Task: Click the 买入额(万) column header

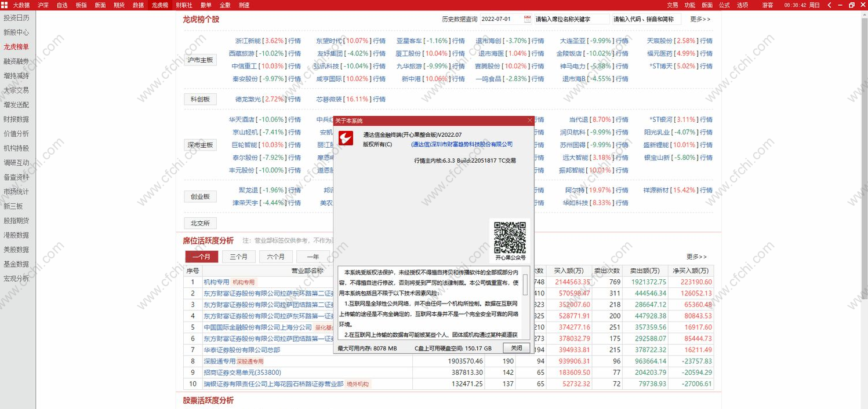Action: [568, 271]
